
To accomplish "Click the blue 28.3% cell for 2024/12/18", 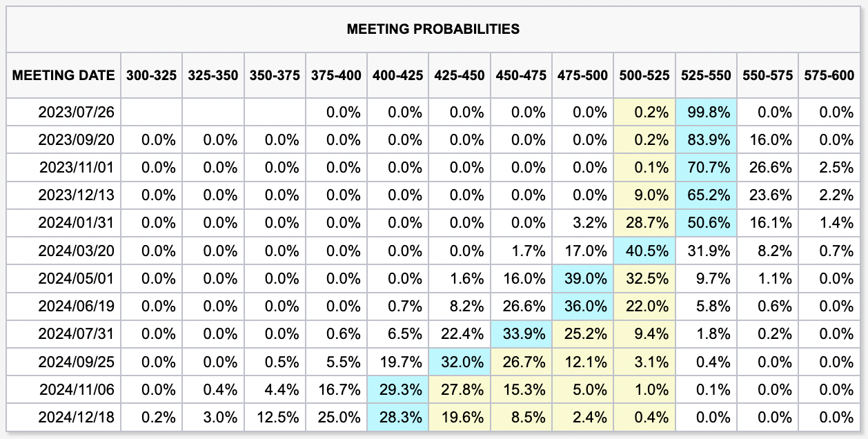I will [x=398, y=417].
